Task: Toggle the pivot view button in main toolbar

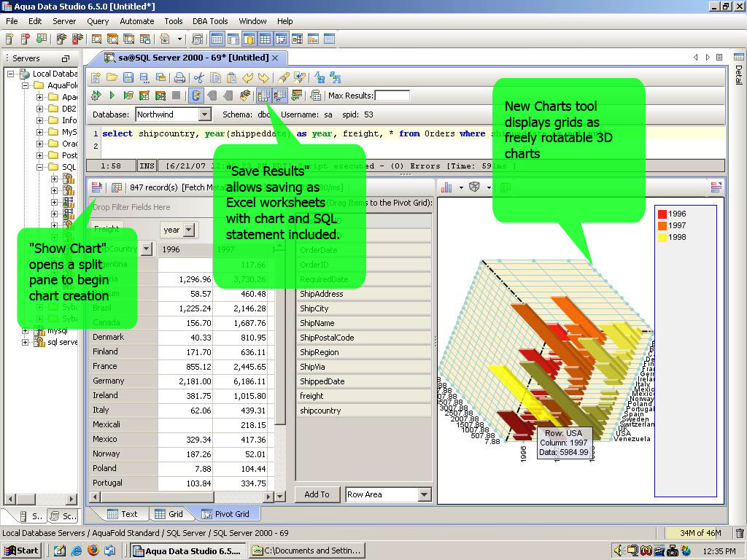Action: [x=282, y=39]
